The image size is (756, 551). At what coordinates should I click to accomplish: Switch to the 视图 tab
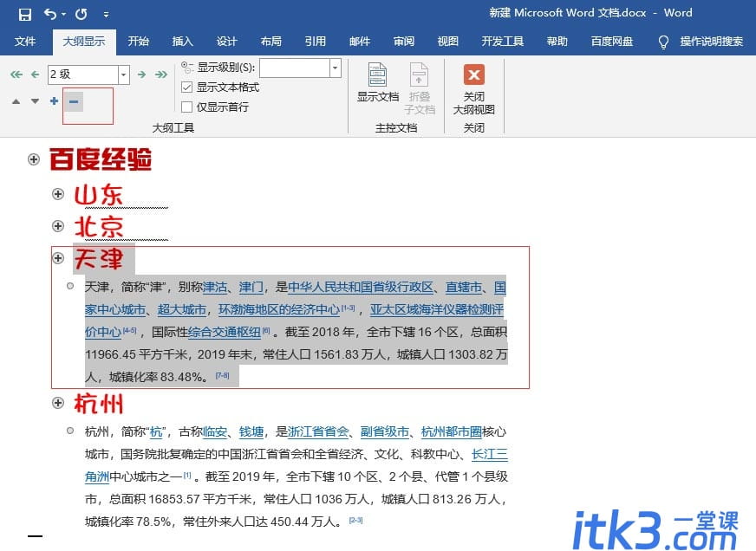pos(448,42)
